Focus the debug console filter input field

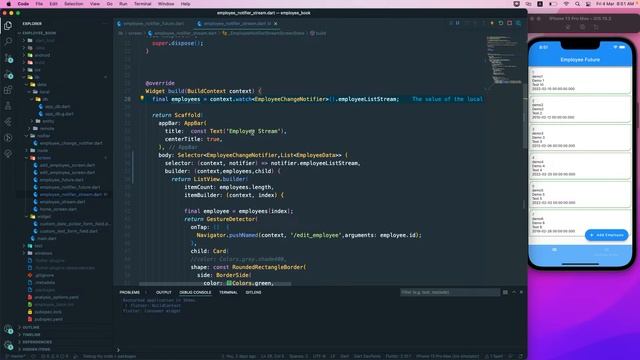pos(449,292)
